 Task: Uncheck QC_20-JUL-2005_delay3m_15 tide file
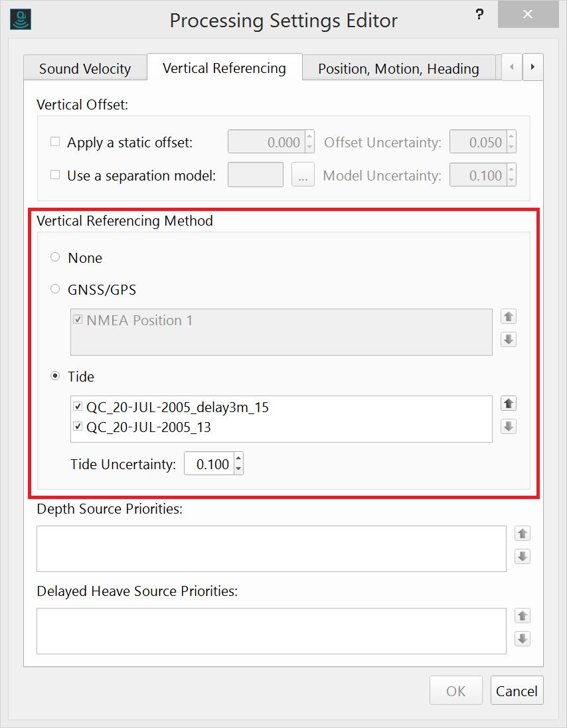pos(78,405)
